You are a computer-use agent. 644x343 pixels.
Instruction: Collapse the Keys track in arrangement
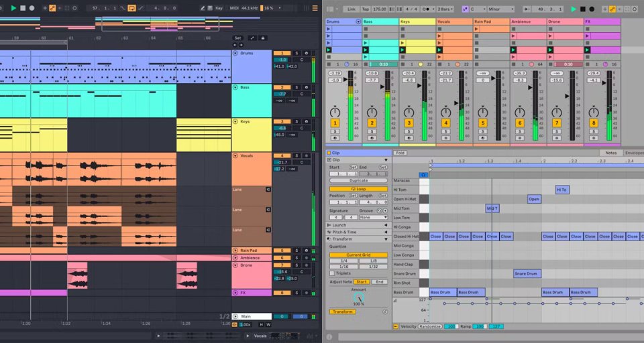coord(235,121)
